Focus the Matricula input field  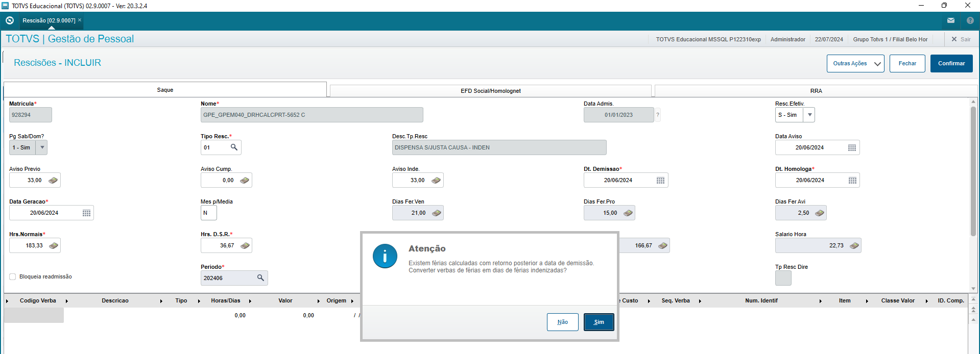click(31, 115)
